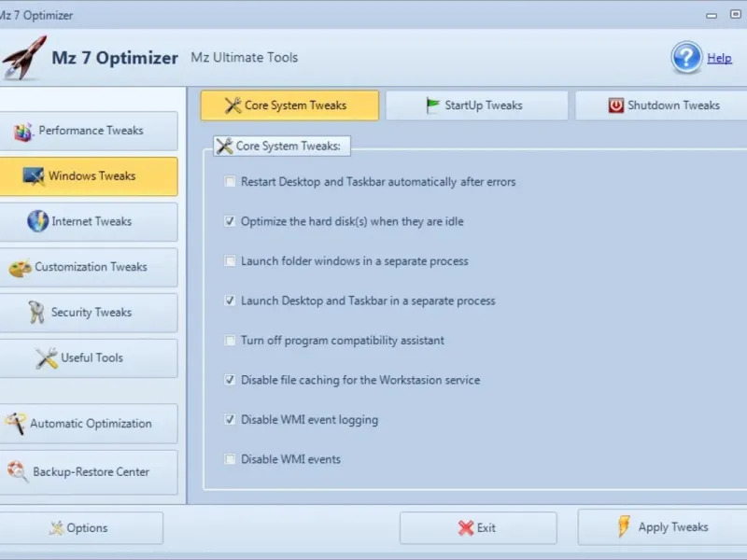Open the Backup-Restore Center
Screen dimensions: 747x560
[89, 472]
